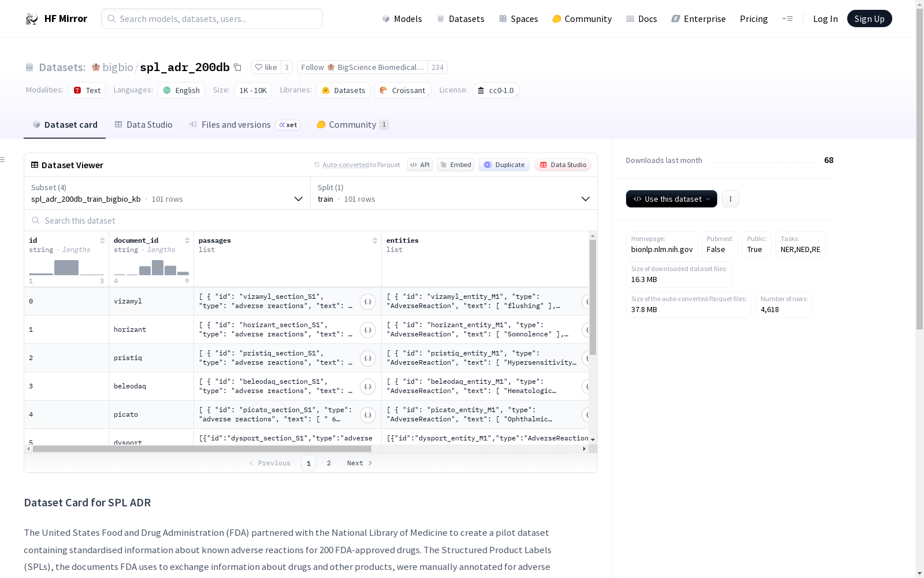The width and height of the screenshot is (924, 578).
Task: Select the 'pristiq' document_id cell
Action: (x=151, y=358)
